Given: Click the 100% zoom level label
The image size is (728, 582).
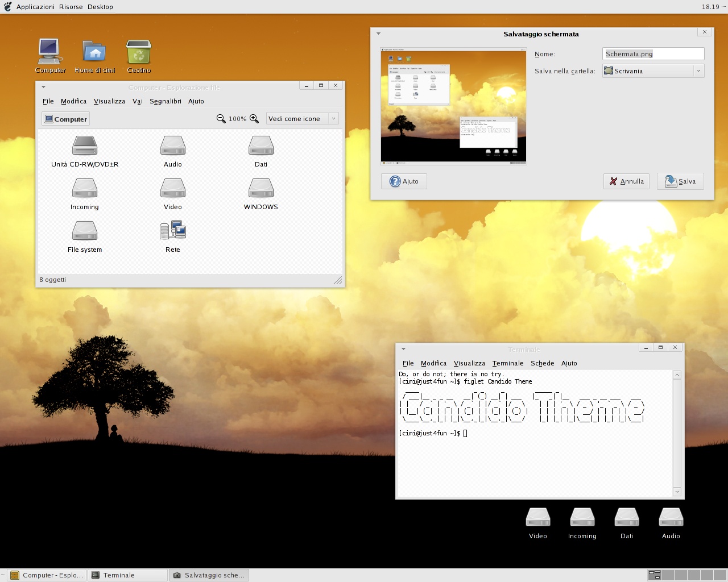Looking at the screenshot, I should click(x=238, y=119).
